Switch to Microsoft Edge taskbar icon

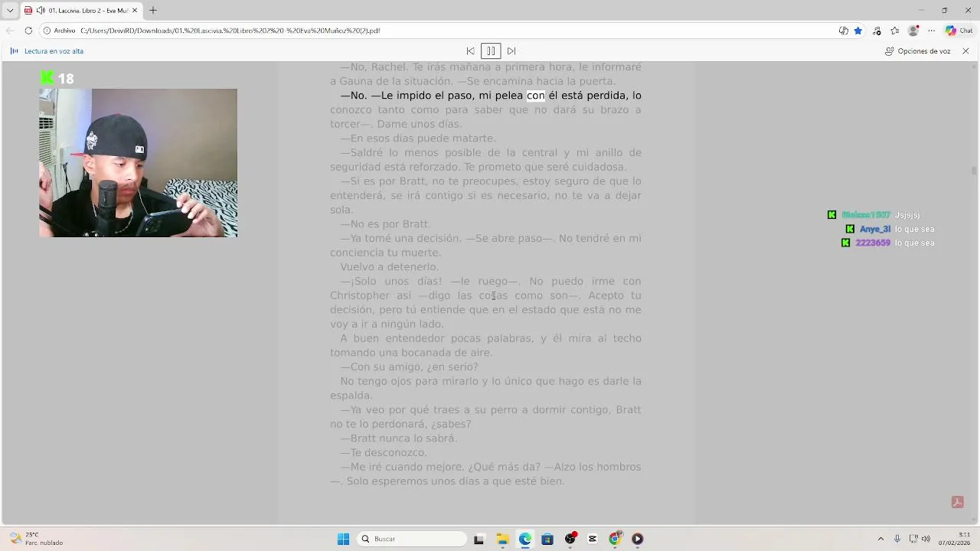click(524, 539)
